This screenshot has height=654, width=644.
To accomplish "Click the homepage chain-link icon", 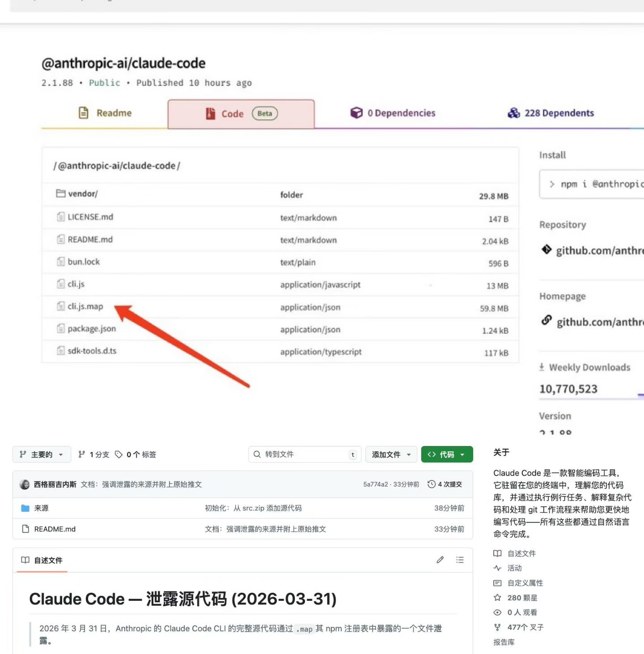I will (x=547, y=320).
